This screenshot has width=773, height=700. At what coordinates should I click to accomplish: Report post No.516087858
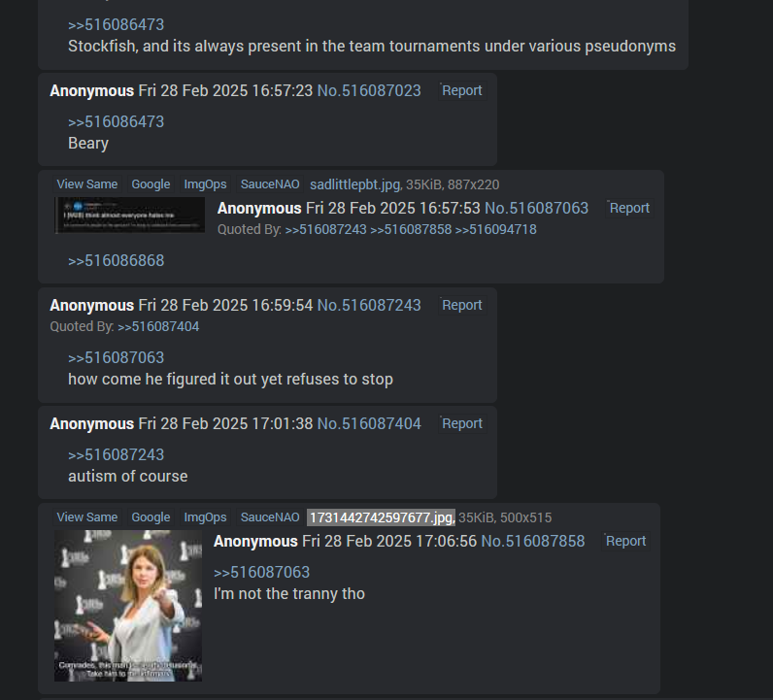click(x=625, y=541)
